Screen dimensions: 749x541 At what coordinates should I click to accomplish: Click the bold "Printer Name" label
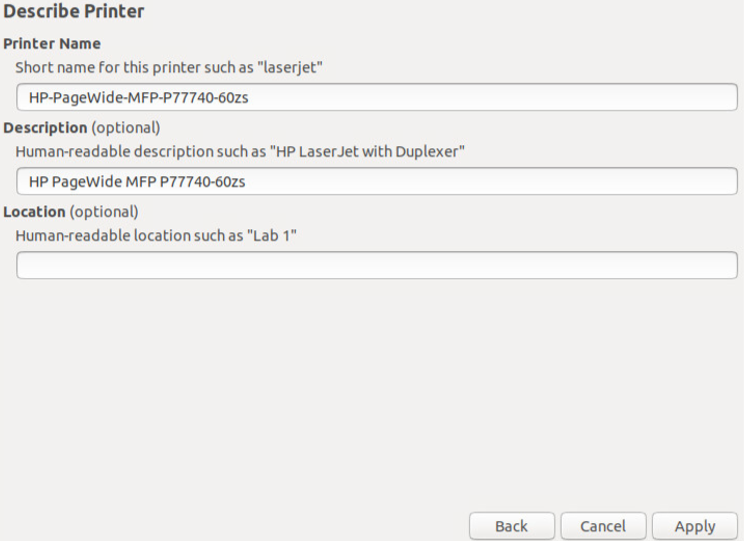(x=52, y=44)
